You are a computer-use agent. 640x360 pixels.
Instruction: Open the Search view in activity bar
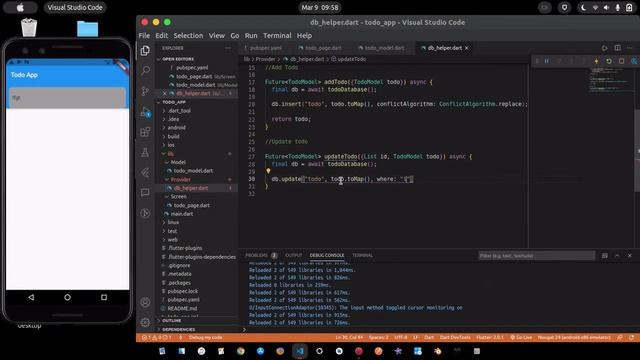pos(145,71)
